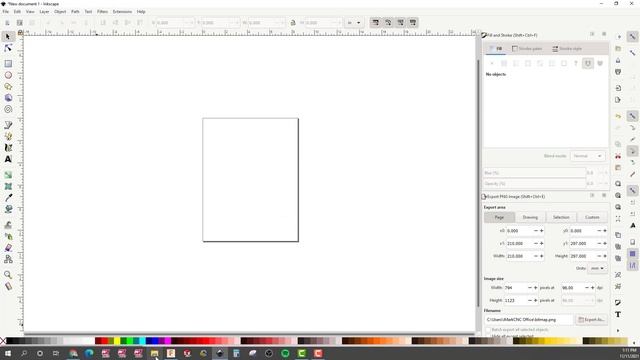Open the Edit menu
Image resolution: width=640 pixels, height=360 pixels.
tap(17, 12)
